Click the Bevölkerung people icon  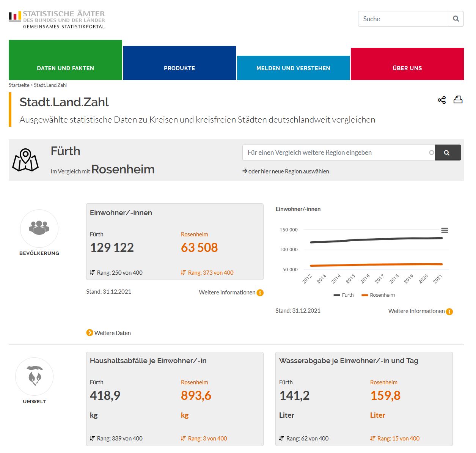[39, 228]
